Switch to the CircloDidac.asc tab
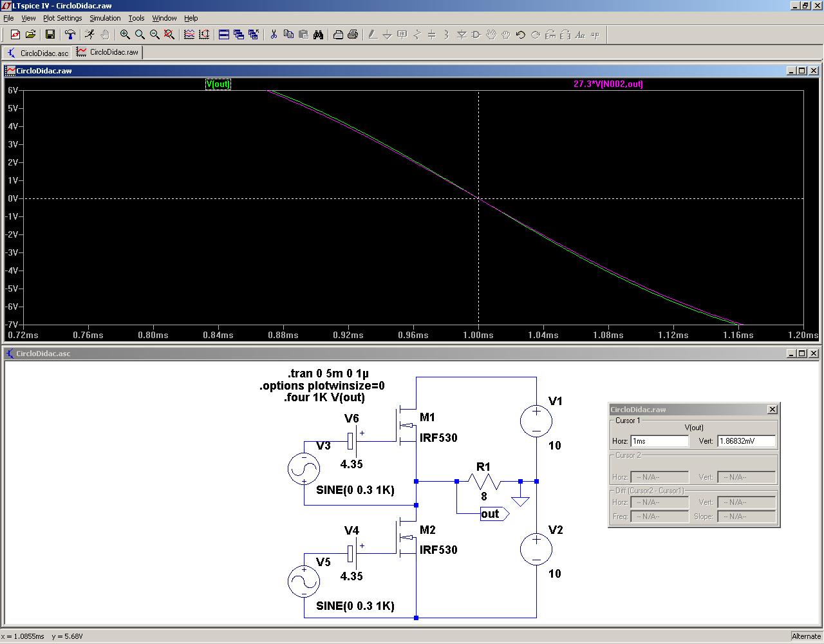The image size is (824, 644). (38, 53)
